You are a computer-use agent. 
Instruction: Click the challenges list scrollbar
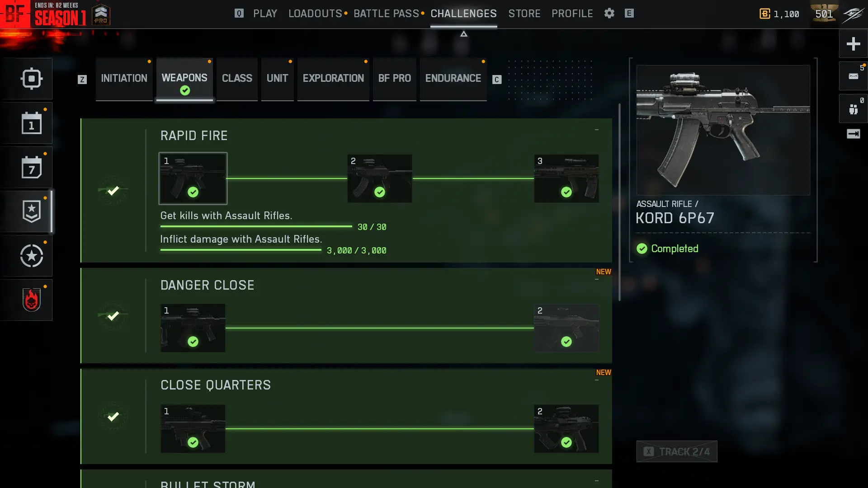[619, 202]
